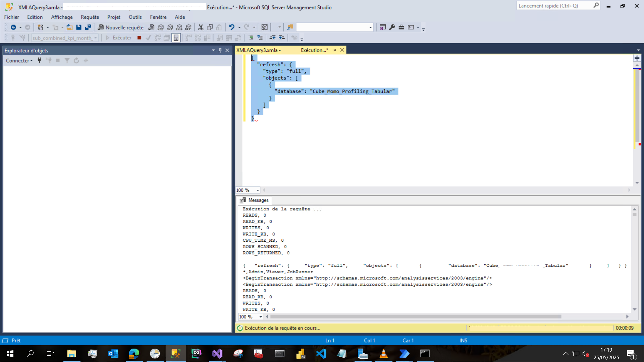Click the Cut scissors icon
Viewport: 644px width, 362px height.
tap(201, 27)
